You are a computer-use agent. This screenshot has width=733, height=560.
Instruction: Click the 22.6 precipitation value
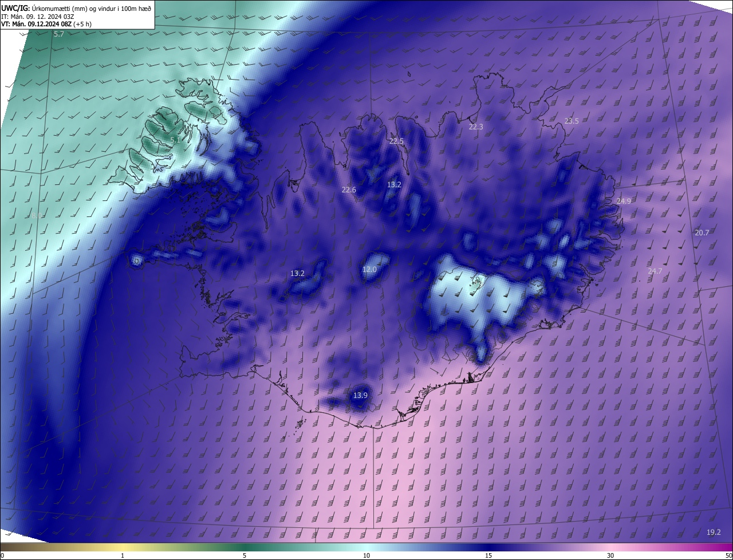(x=349, y=190)
